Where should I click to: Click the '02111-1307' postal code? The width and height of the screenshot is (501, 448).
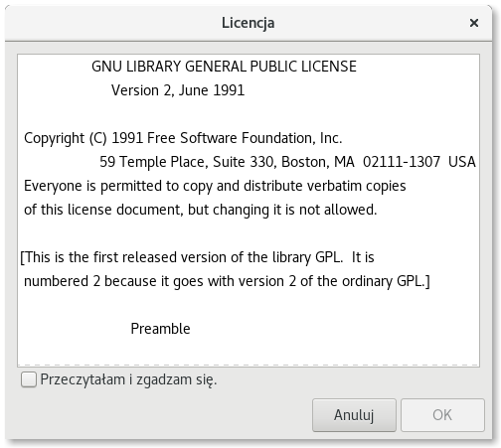pos(402,162)
